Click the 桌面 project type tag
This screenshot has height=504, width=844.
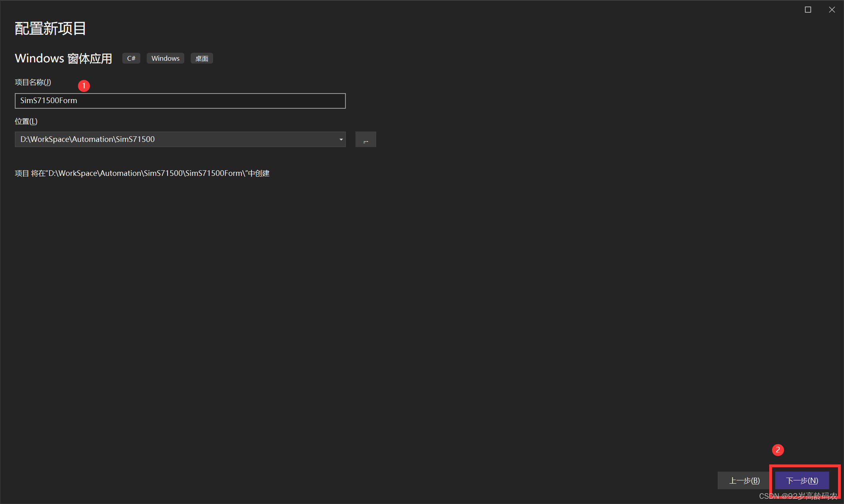pyautogui.click(x=202, y=58)
